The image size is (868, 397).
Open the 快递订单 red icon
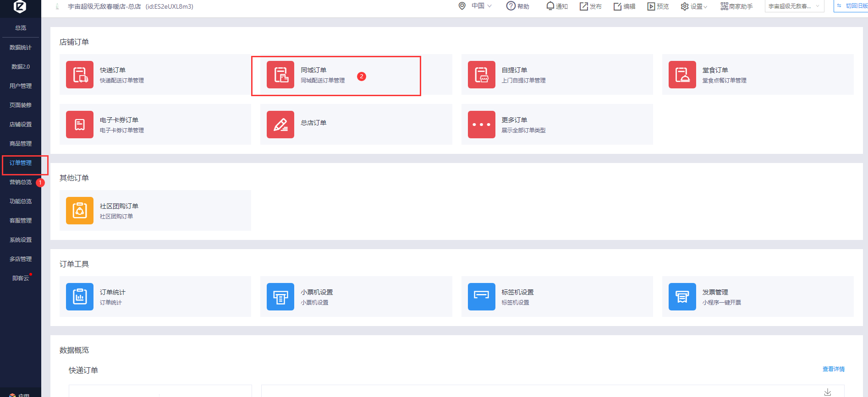coord(80,75)
